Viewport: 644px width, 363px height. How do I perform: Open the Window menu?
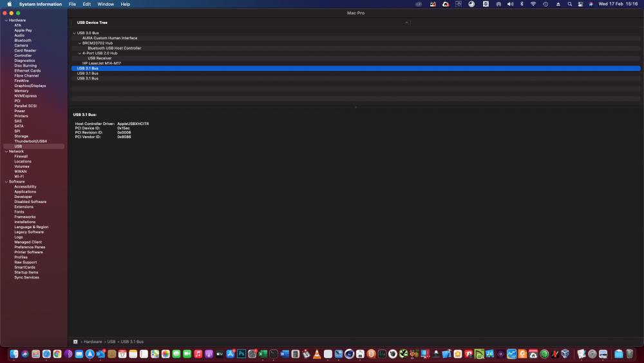point(106,4)
